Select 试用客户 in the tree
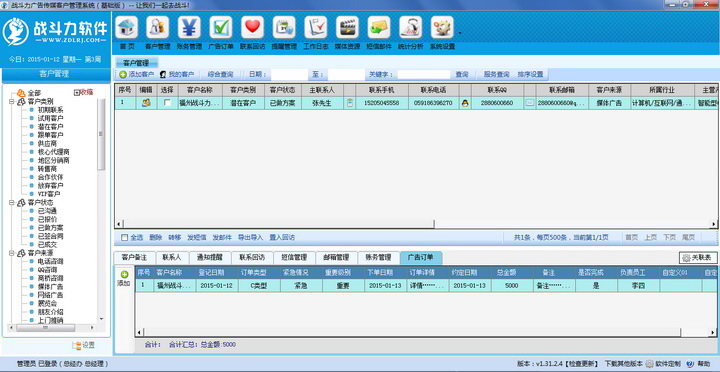 [x=51, y=118]
